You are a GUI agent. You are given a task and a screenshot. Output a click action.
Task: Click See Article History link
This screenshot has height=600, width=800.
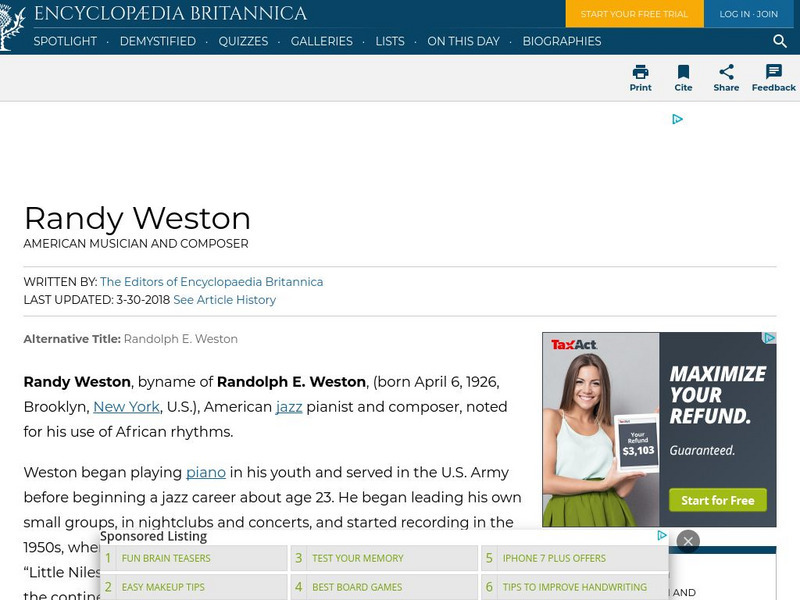point(224,300)
